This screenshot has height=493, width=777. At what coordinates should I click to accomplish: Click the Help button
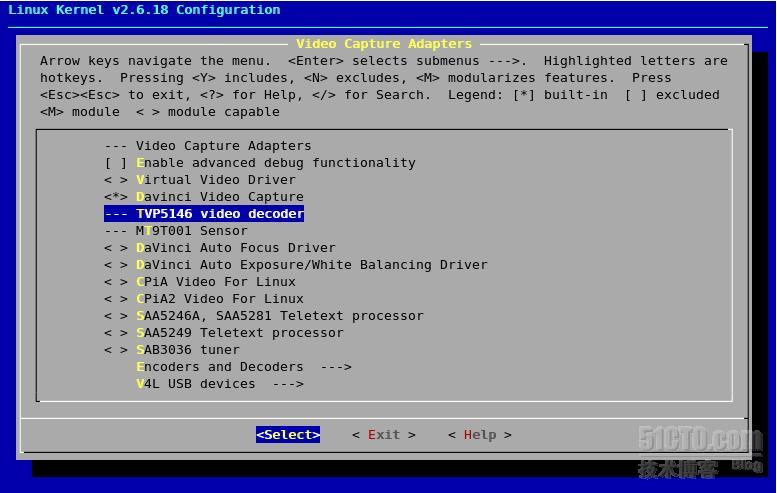480,435
